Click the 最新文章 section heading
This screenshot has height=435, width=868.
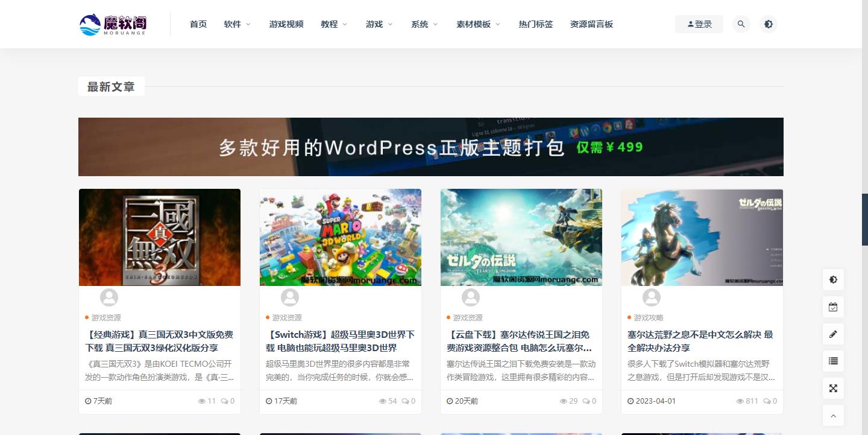[x=111, y=87]
